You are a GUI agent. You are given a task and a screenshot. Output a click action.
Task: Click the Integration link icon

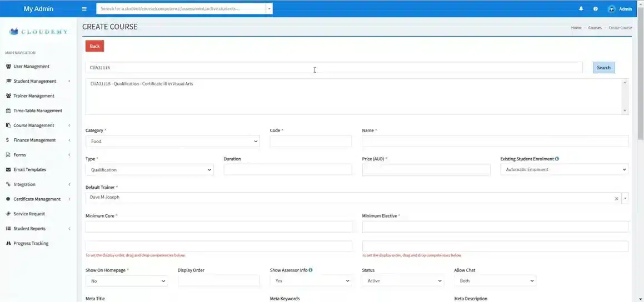(8, 185)
